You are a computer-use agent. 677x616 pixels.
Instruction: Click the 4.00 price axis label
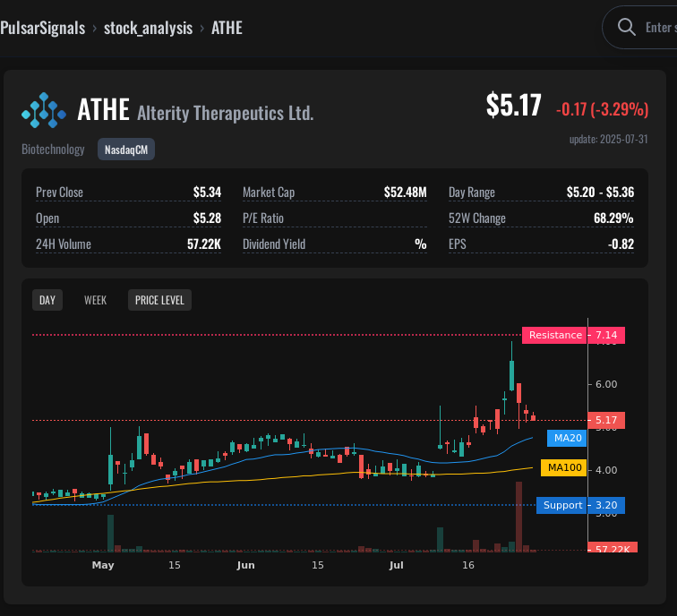click(606, 470)
